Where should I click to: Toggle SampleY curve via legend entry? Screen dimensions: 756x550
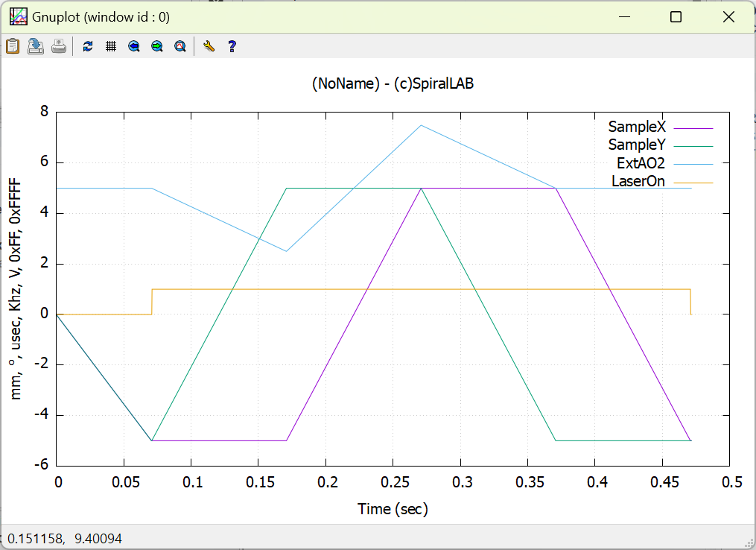(x=636, y=145)
